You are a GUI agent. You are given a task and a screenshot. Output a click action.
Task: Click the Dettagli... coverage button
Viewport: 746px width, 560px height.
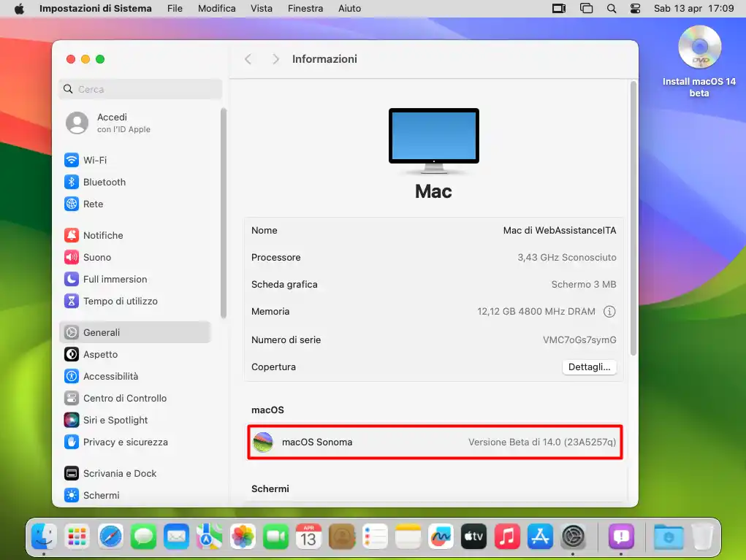589,367
